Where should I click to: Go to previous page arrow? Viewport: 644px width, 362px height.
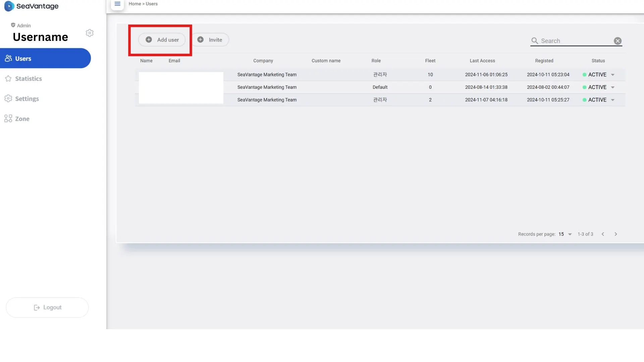pos(603,234)
